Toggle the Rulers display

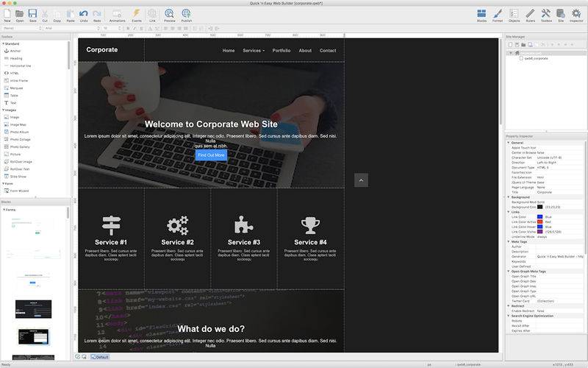tap(530, 14)
